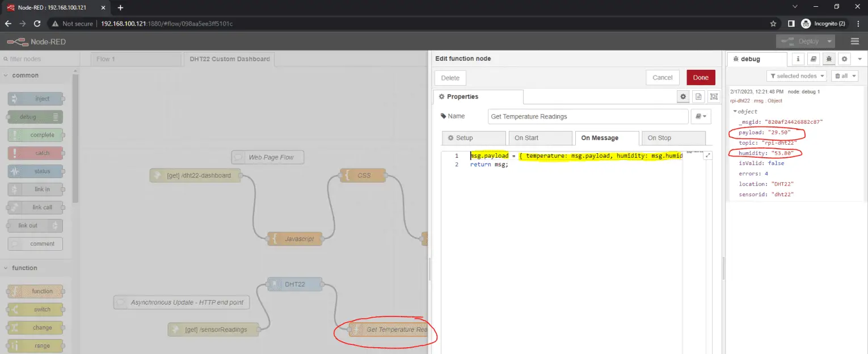Cancel the function node edit

[662, 78]
